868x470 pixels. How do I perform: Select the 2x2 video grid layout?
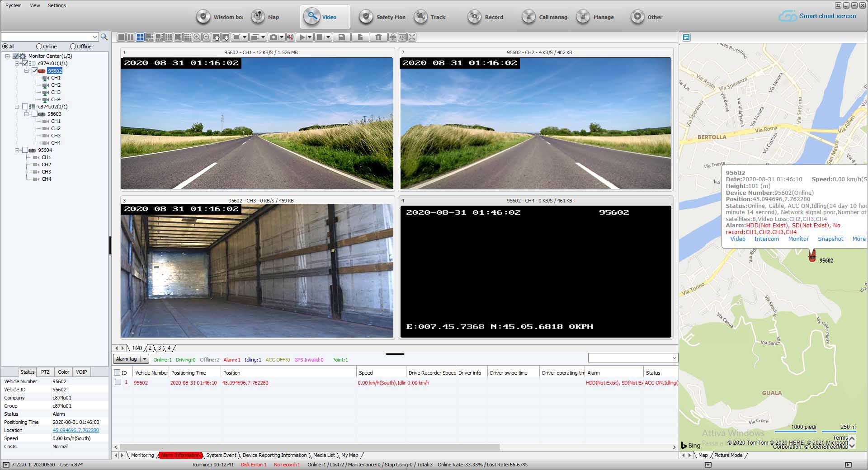[140, 38]
